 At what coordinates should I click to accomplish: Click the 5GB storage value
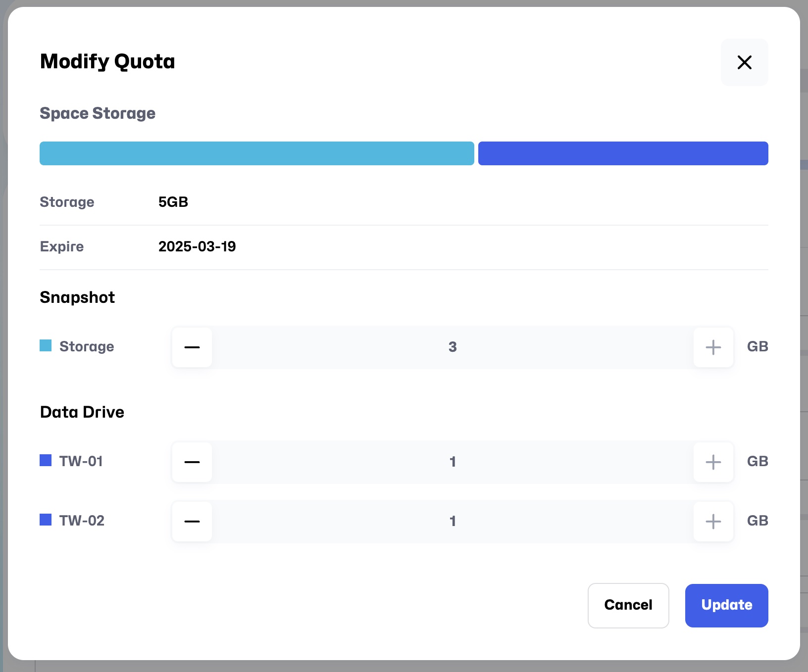coord(173,202)
